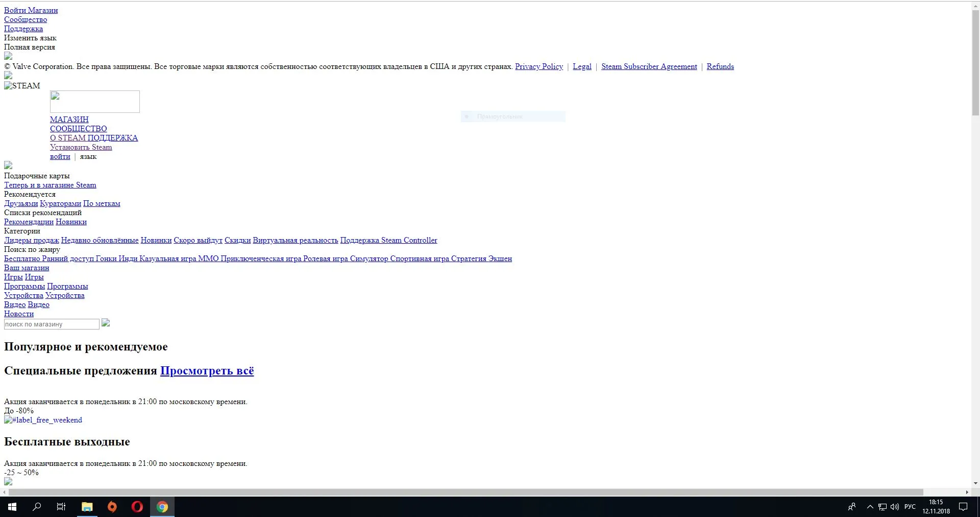Open Opera browser from the taskbar
Viewport: 980px width, 517px height.
pos(137,507)
